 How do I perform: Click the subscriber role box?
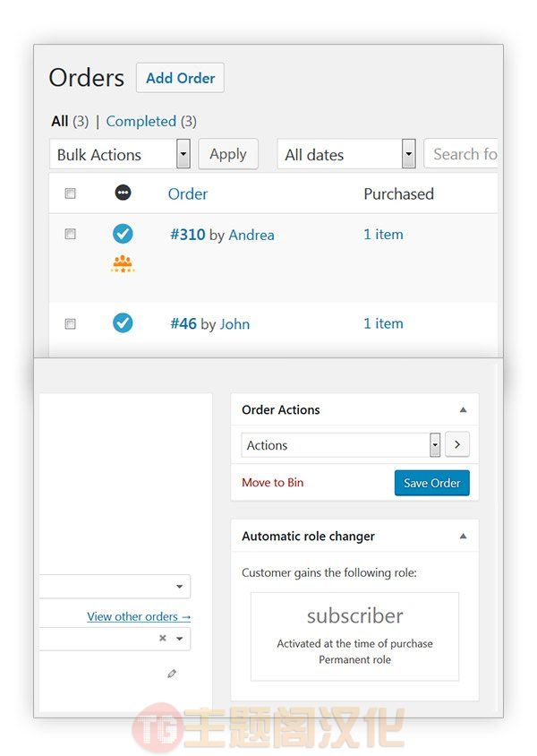point(355,637)
